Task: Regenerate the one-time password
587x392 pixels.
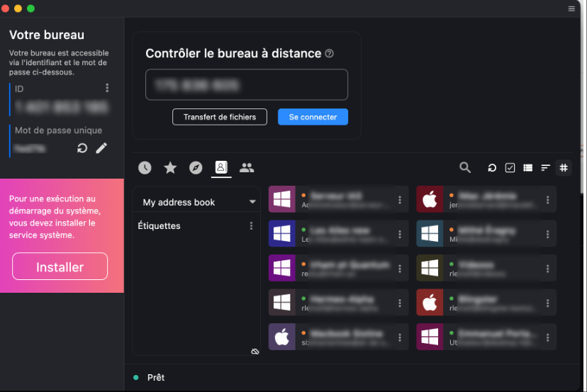Action: click(82, 148)
